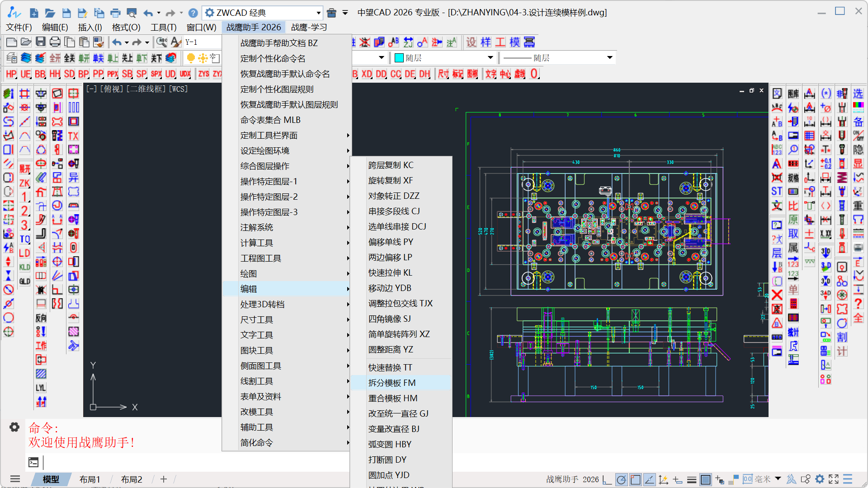Viewport: 868px width, 488px height.
Task: Toggle object snap in status bar
Action: click(635, 479)
